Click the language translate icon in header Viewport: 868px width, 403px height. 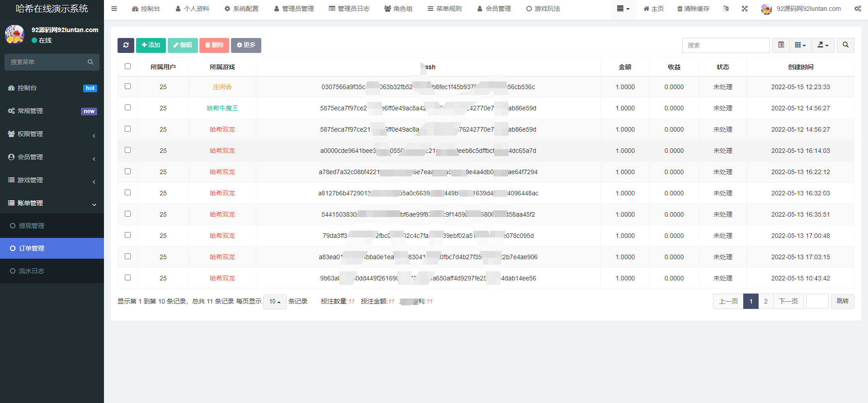click(x=726, y=9)
